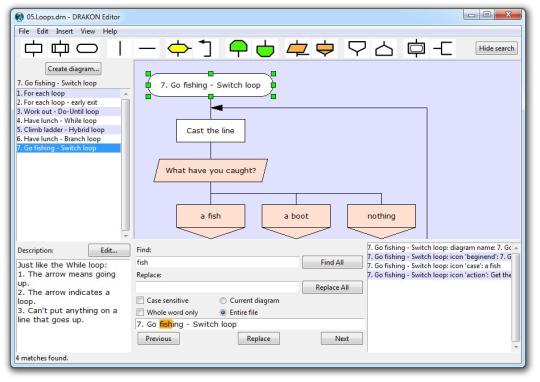Enable the Case sensitive checkbox
This screenshot has width=540, height=382.
140,300
